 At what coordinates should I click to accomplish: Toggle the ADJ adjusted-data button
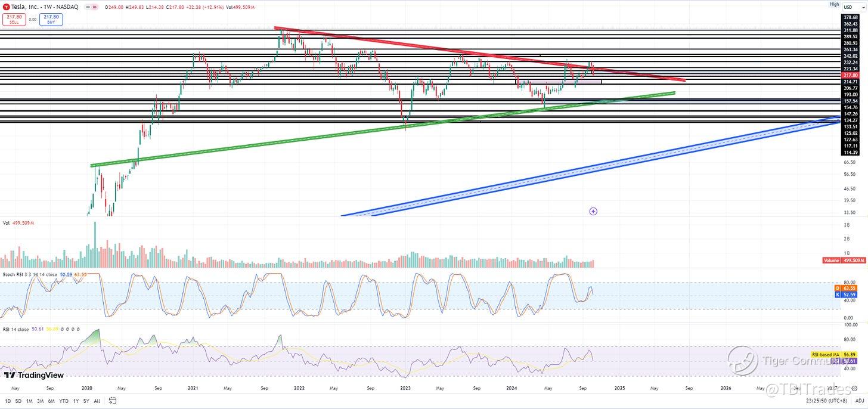859,401
